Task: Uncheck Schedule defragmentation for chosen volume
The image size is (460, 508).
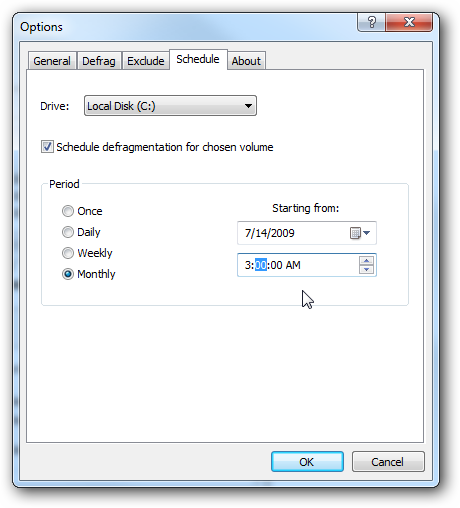Action: point(47,147)
